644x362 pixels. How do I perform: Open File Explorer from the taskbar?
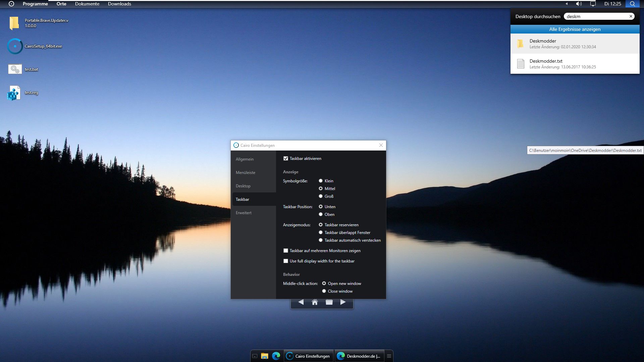click(x=265, y=356)
